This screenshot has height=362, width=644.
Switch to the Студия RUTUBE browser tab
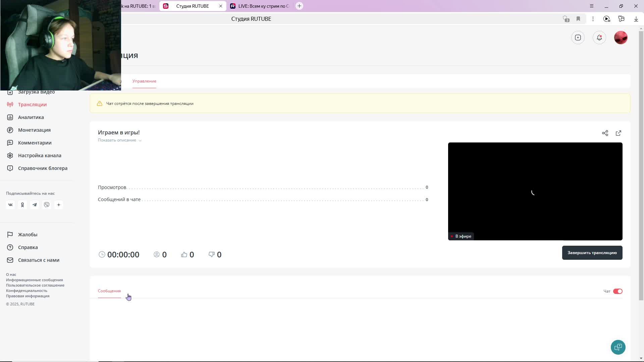(x=193, y=6)
